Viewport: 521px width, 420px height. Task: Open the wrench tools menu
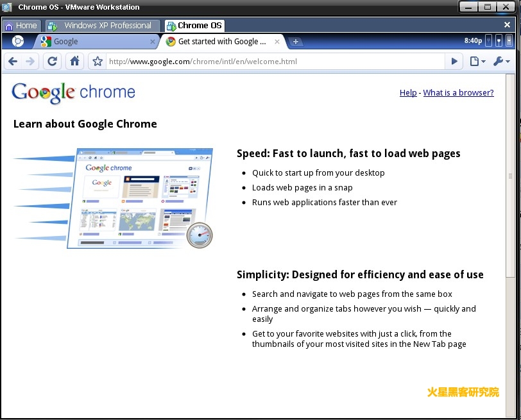(501, 62)
